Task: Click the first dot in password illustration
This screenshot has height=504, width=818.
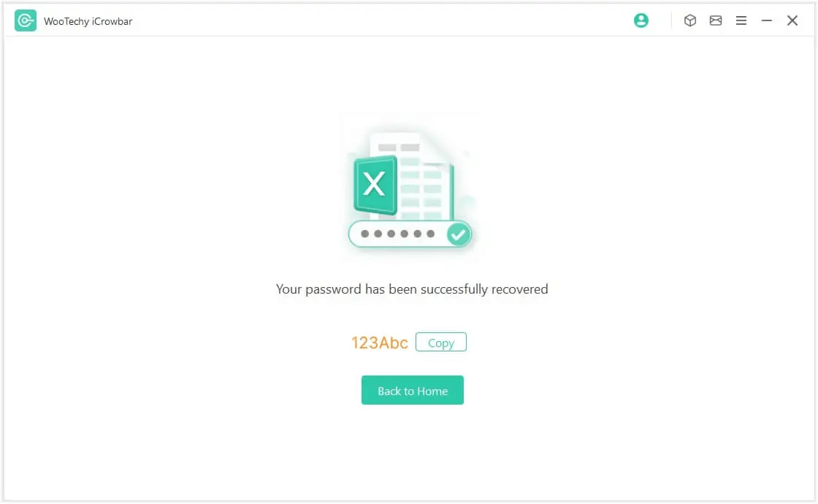Action: [x=364, y=234]
